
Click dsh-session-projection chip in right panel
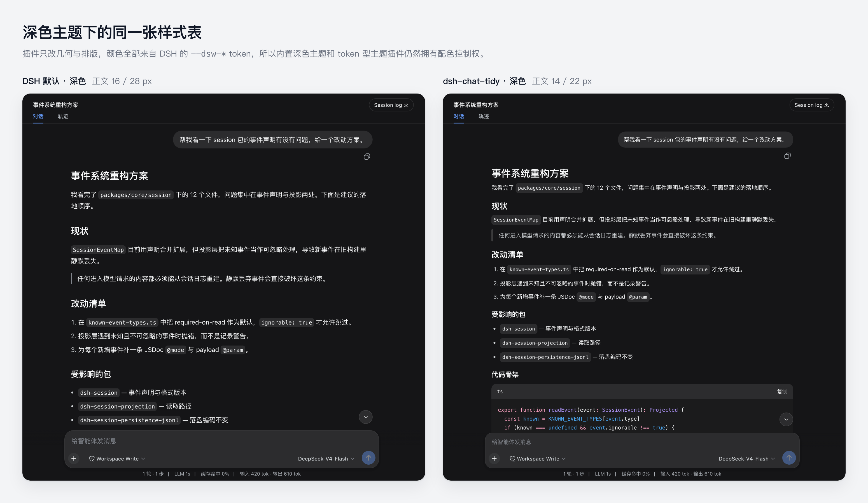[535, 343]
